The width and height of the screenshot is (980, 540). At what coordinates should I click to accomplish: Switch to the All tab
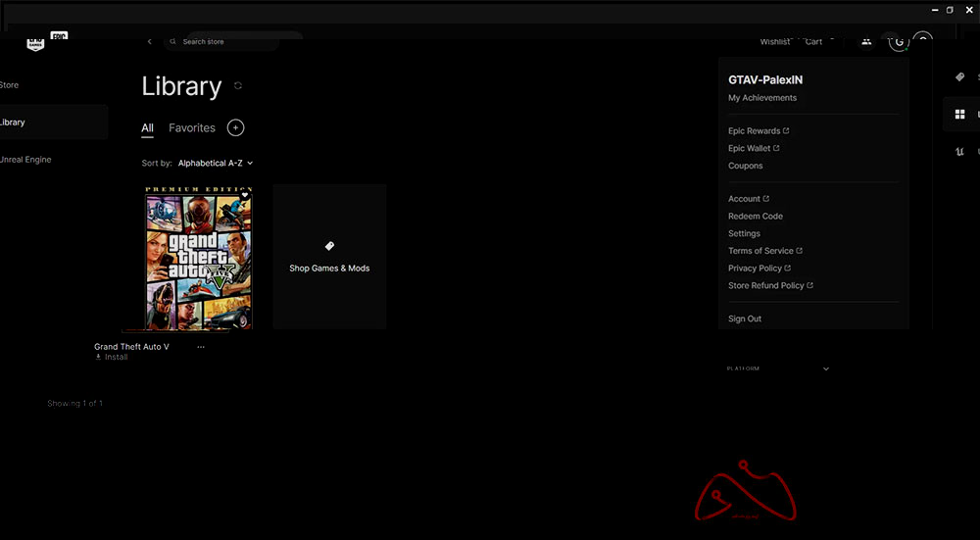[147, 128]
